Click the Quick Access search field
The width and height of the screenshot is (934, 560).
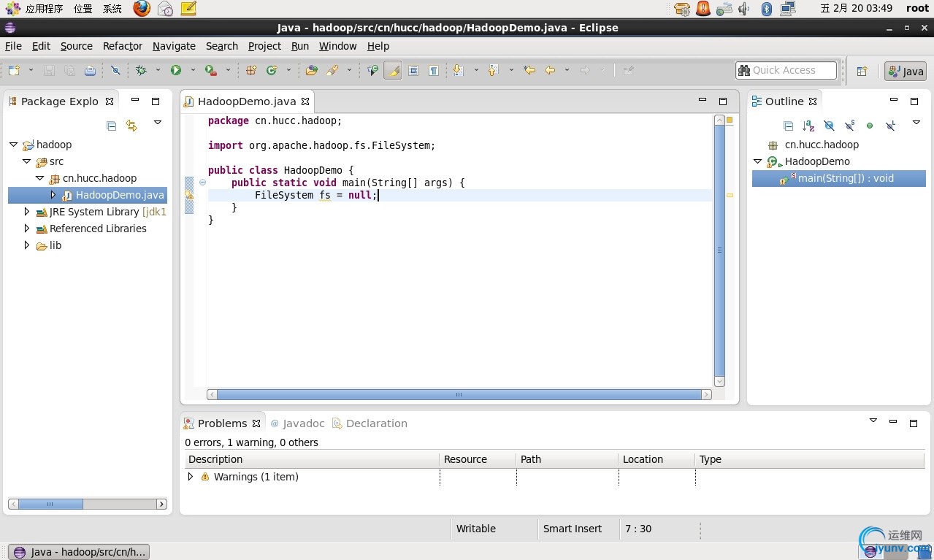[786, 70]
